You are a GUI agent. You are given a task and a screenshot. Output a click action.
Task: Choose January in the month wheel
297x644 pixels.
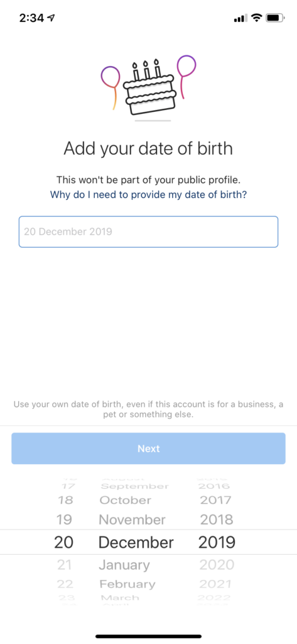click(x=124, y=565)
